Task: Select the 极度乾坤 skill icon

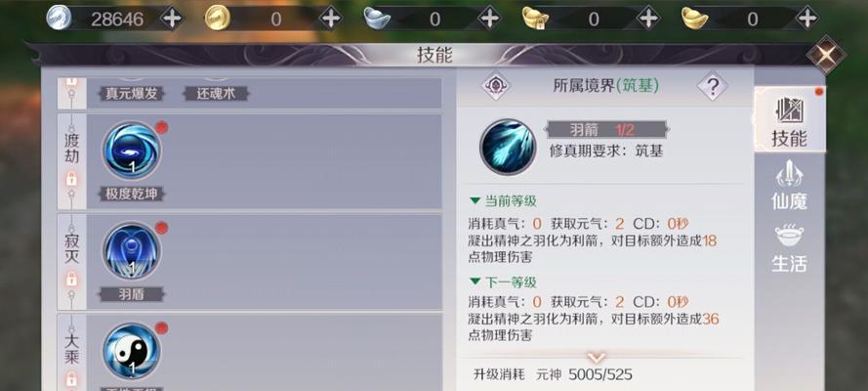Action: pyautogui.click(x=132, y=151)
